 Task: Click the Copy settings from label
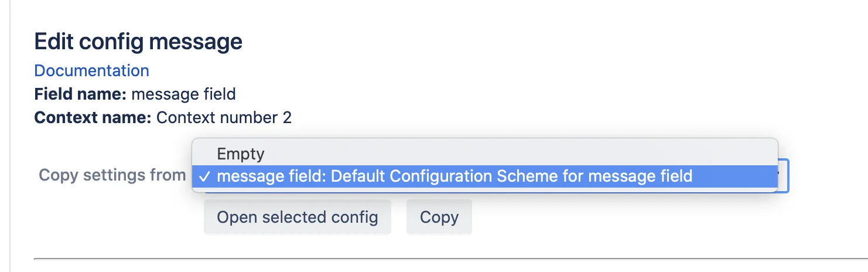[x=112, y=175]
